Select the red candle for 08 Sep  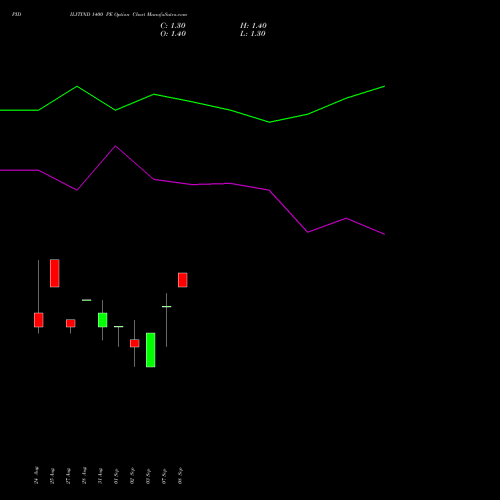(183, 280)
